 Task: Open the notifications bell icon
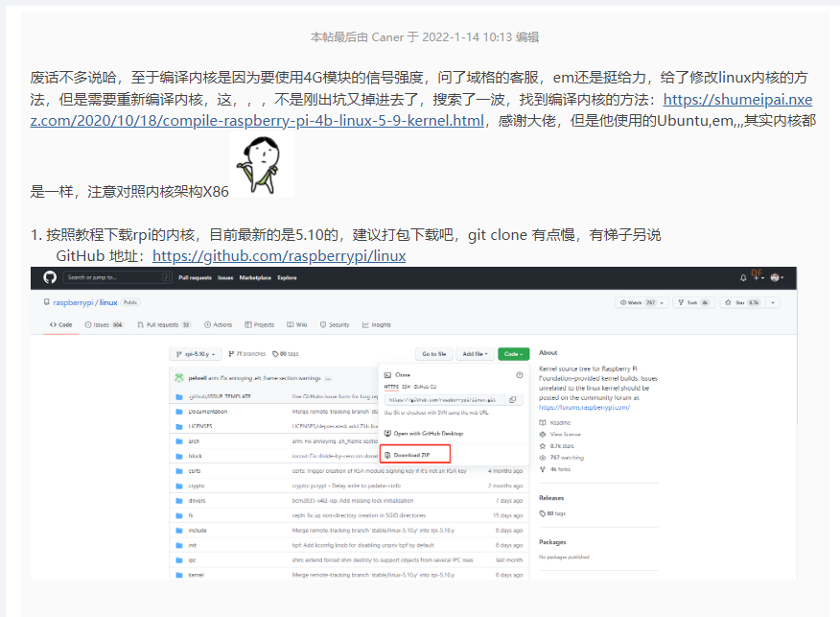point(743,277)
